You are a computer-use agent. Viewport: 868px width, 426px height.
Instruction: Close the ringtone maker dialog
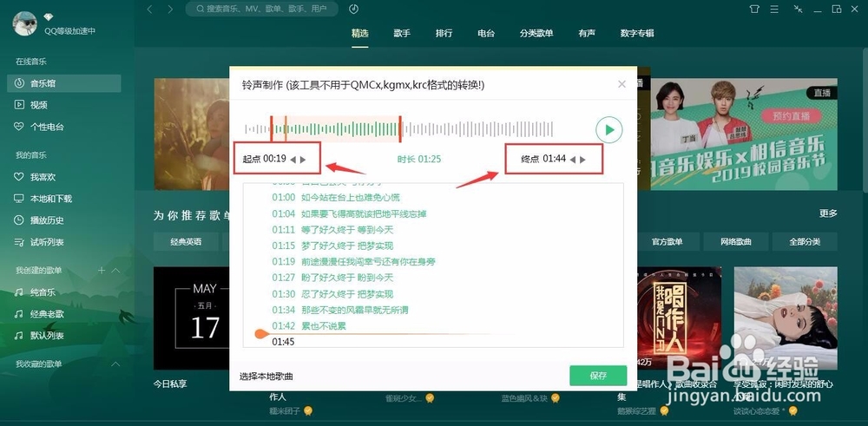621,84
